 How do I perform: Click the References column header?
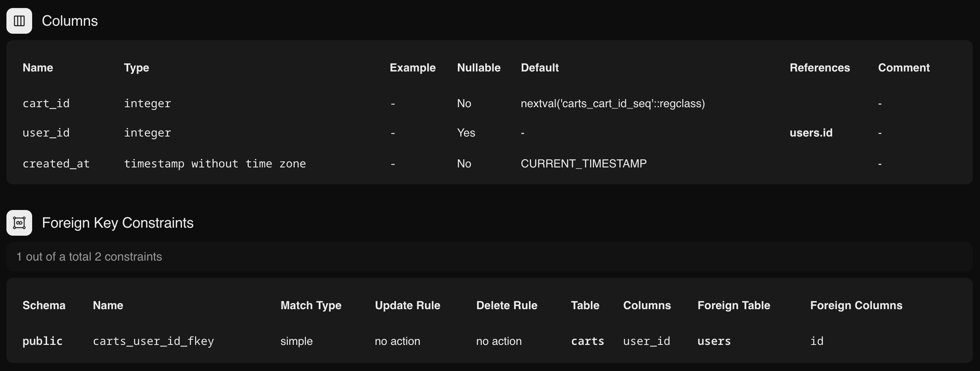tap(819, 67)
